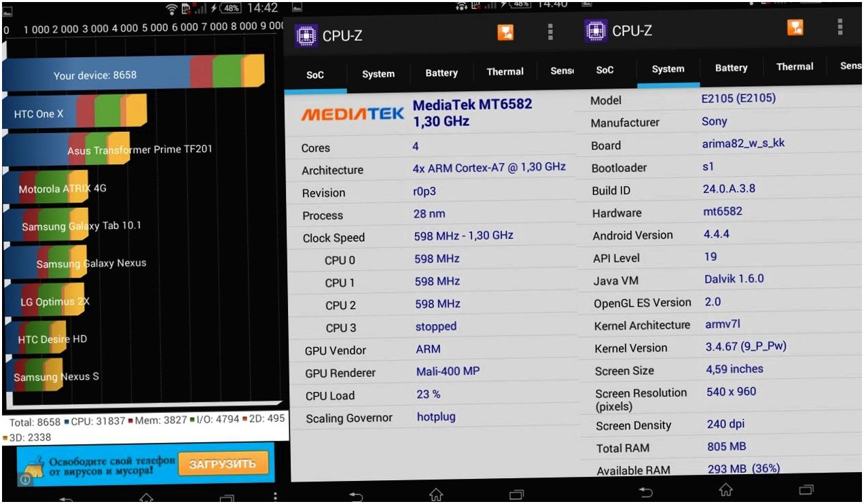The image size is (864, 504).
Task: Select the Battery tab on the middle CPU-Z screen
Action: click(442, 73)
